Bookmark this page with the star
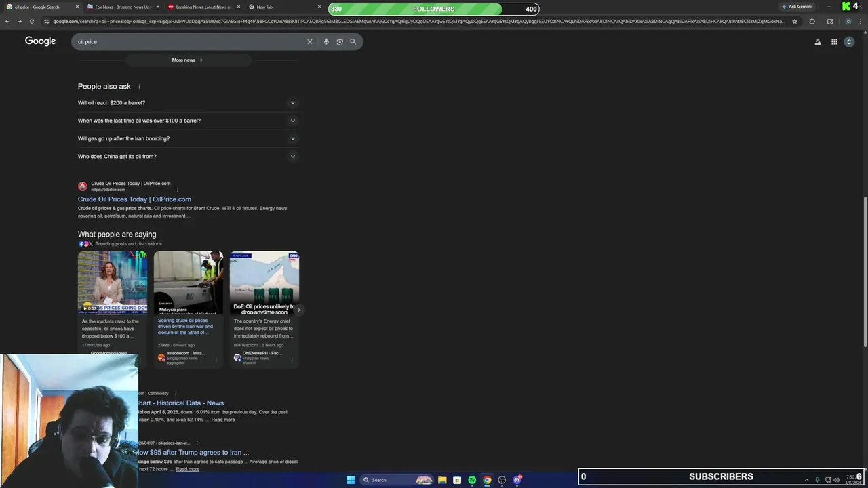The width and height of the screenshot is (868, 488). coord(795,21)
